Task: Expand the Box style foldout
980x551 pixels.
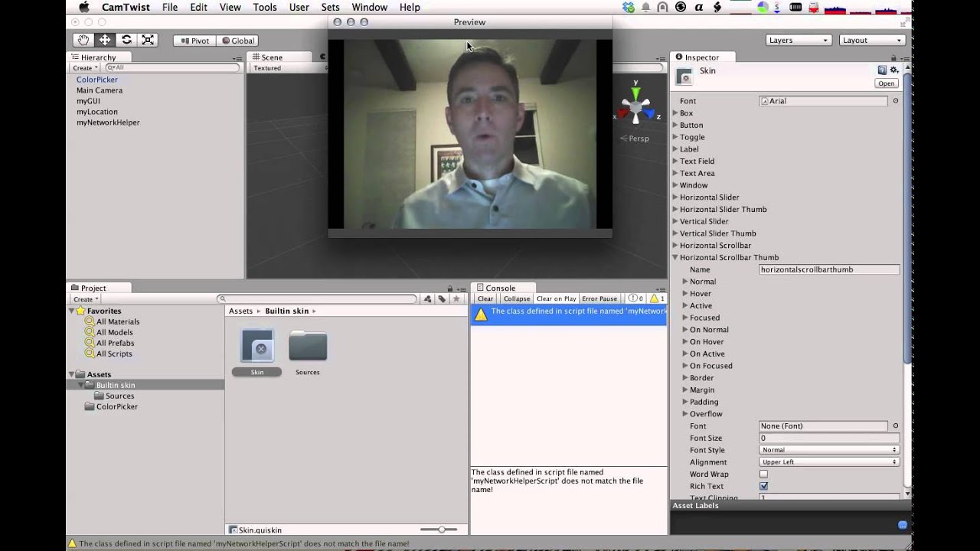Action: [675, 113]
